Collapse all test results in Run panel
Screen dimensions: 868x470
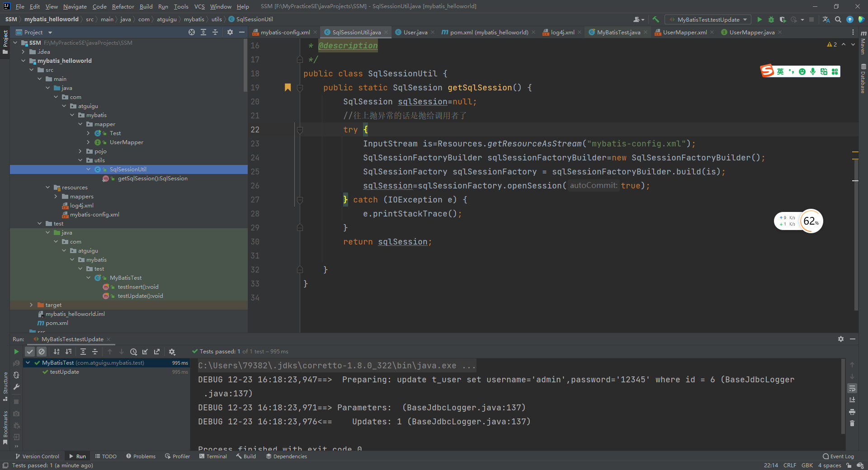point(95,352)
